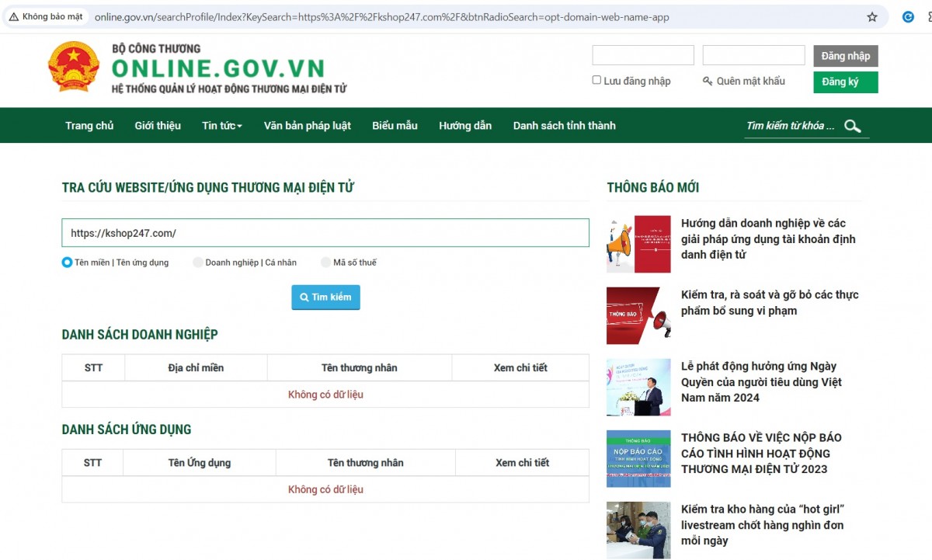
Task: Expand the "Tin tức" dropdown menu
Action: [x=221, y=126]
